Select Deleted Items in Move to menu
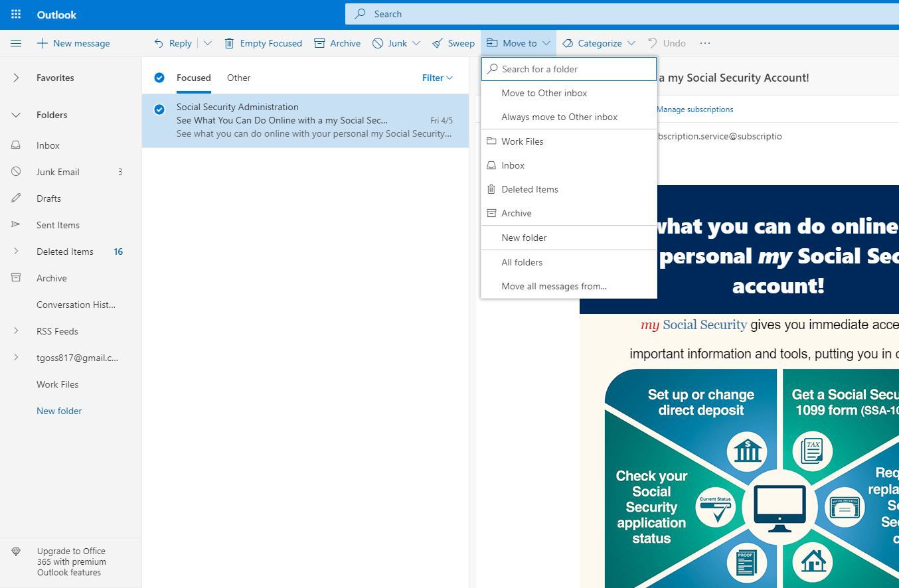The height and width of the screenshot is (588, 899). (x=569, y=189)
